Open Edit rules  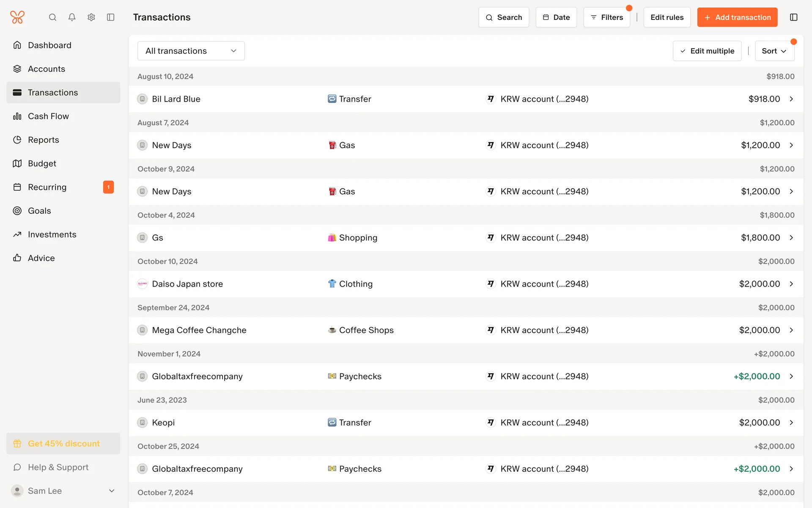[x=667, y=17]
